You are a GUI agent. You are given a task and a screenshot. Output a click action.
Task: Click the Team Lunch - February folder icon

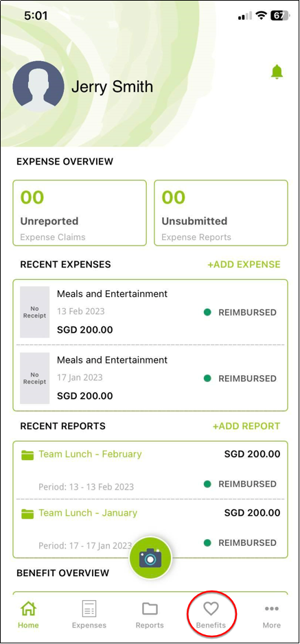[27, 455]
